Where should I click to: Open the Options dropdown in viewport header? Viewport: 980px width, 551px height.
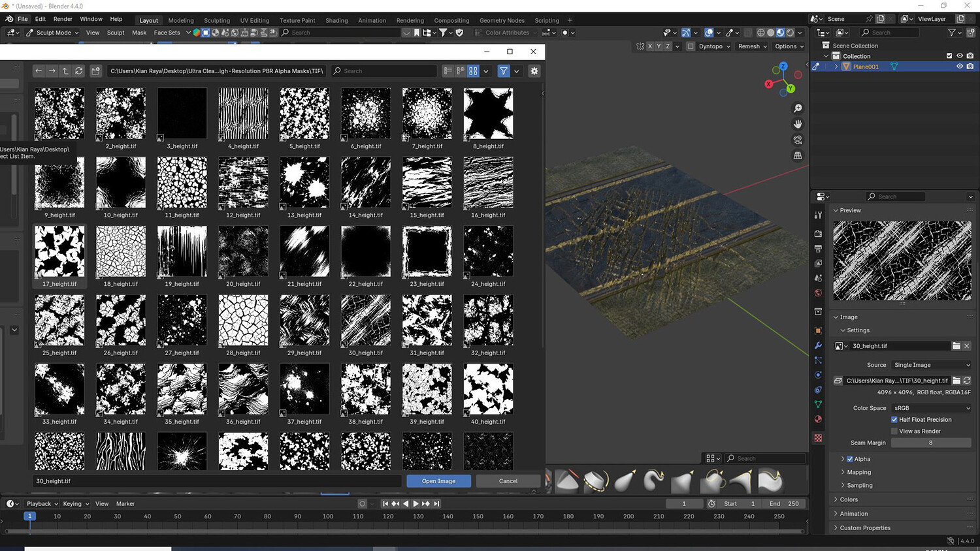pyautogui.click(x=789, y=46)
